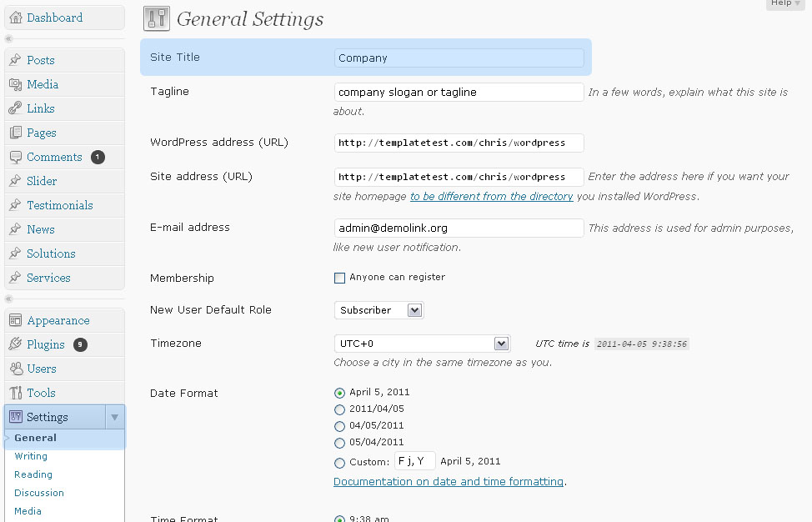812x522 pixels.
Task: Click the Media icon in sidebar
Action: coord(15,84)
